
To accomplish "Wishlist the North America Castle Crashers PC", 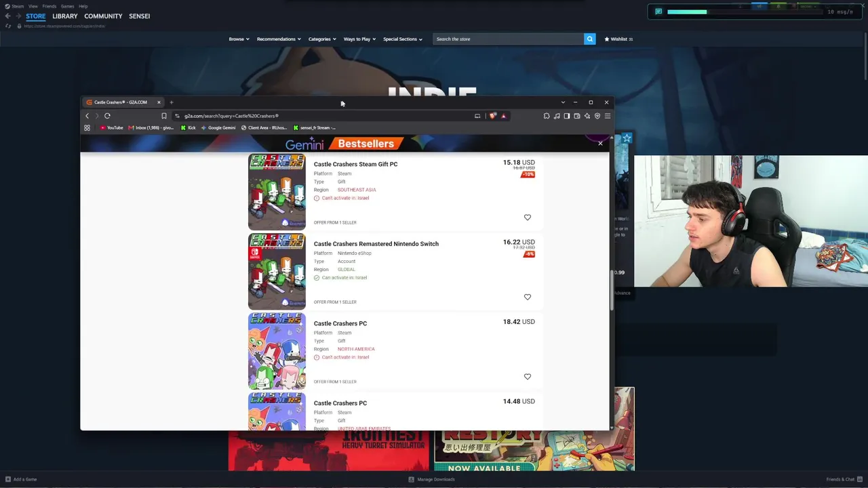I will [x=528, y=377].
